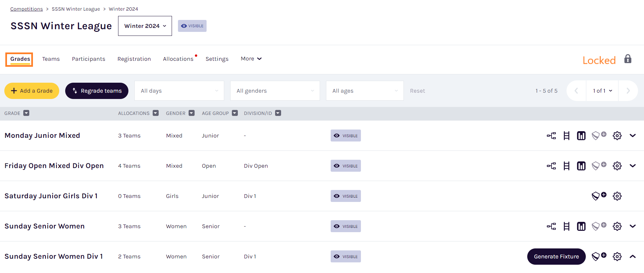Go to next page arrow
This screenshot has width=644, height=273.
628,91
